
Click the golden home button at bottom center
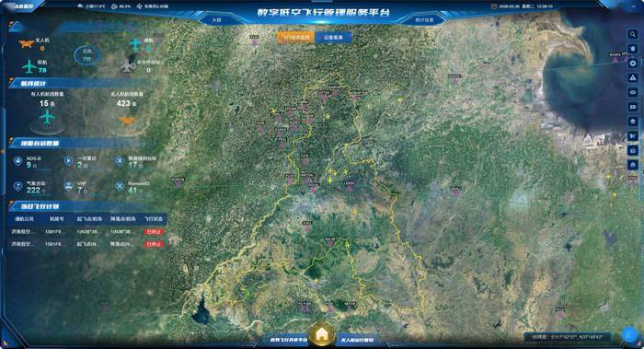tap(322, 334)
